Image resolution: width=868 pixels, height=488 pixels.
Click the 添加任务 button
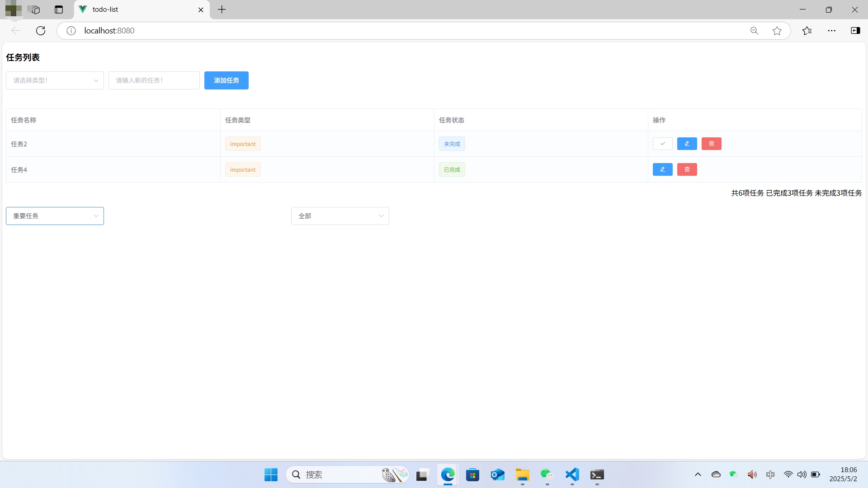226,80
